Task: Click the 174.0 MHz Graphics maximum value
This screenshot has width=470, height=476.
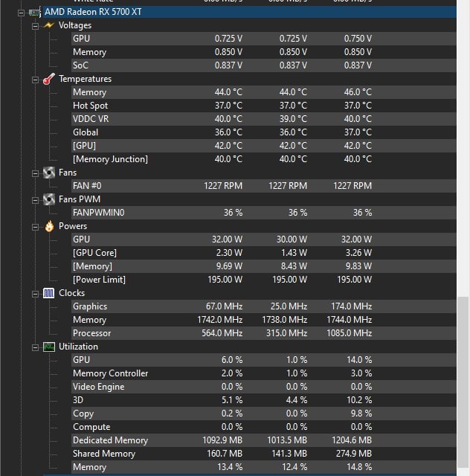Action: (x=351, y=306)
